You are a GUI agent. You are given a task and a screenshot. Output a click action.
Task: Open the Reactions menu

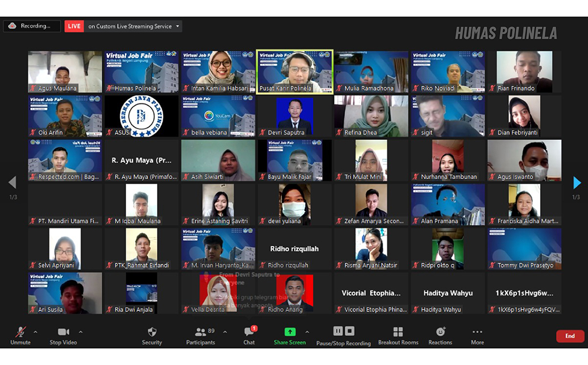tap(440, 332)
